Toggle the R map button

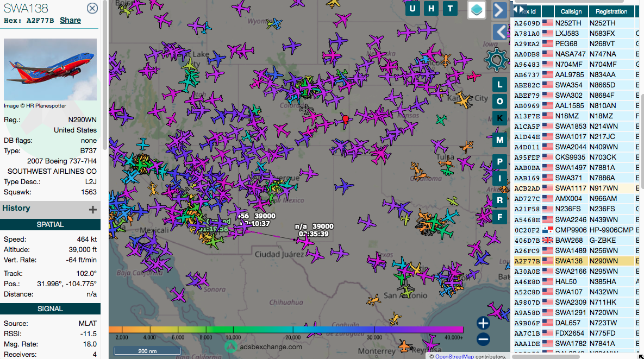click(x=499, y=200)
